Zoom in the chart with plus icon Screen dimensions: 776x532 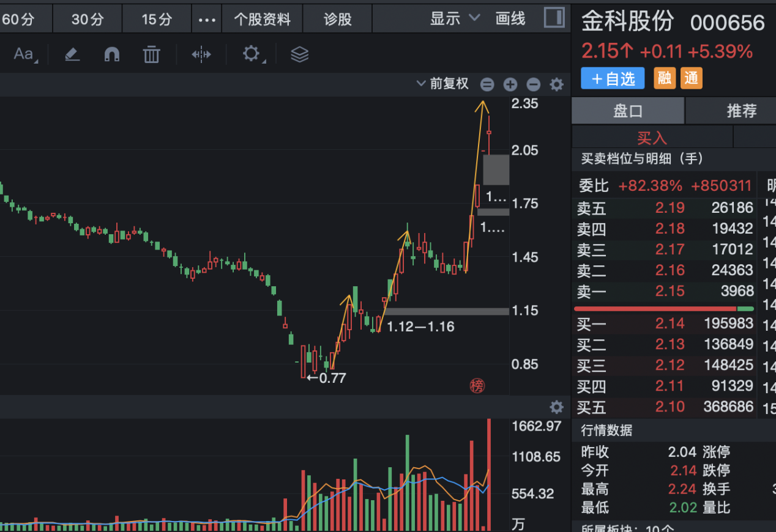510,84
